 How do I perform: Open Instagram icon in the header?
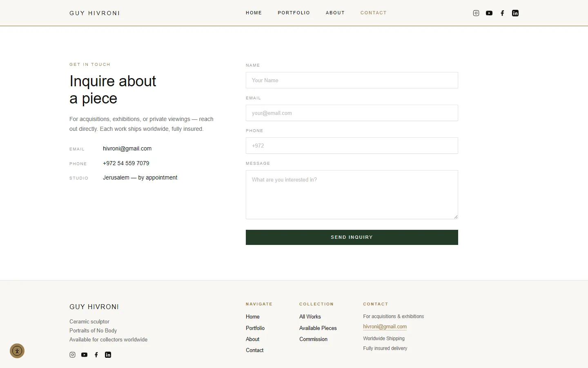pyautogui.click(x=476, y=13)
